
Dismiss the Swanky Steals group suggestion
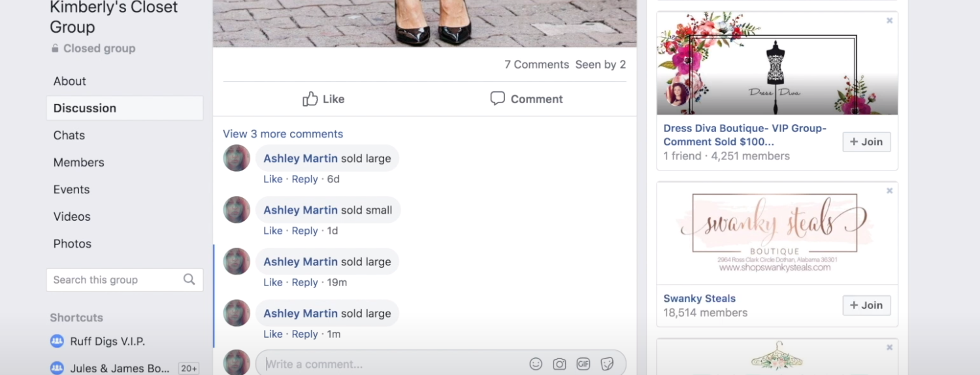point(889,191)
